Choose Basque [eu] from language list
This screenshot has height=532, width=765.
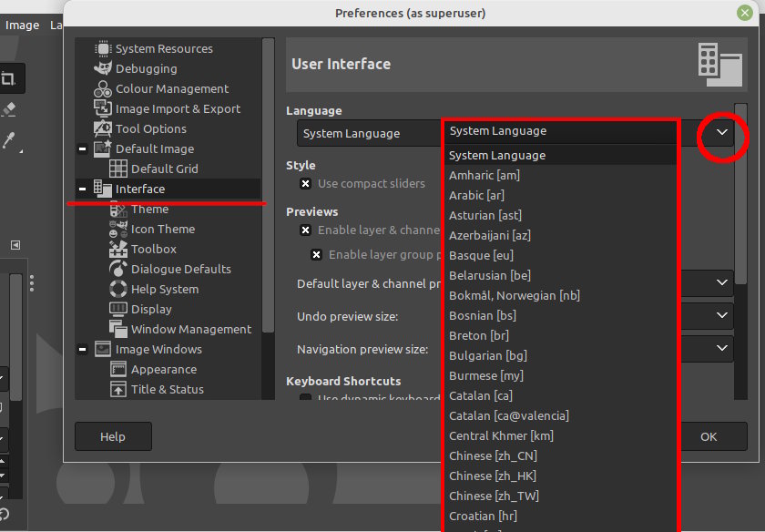click(x=481, y=256)
